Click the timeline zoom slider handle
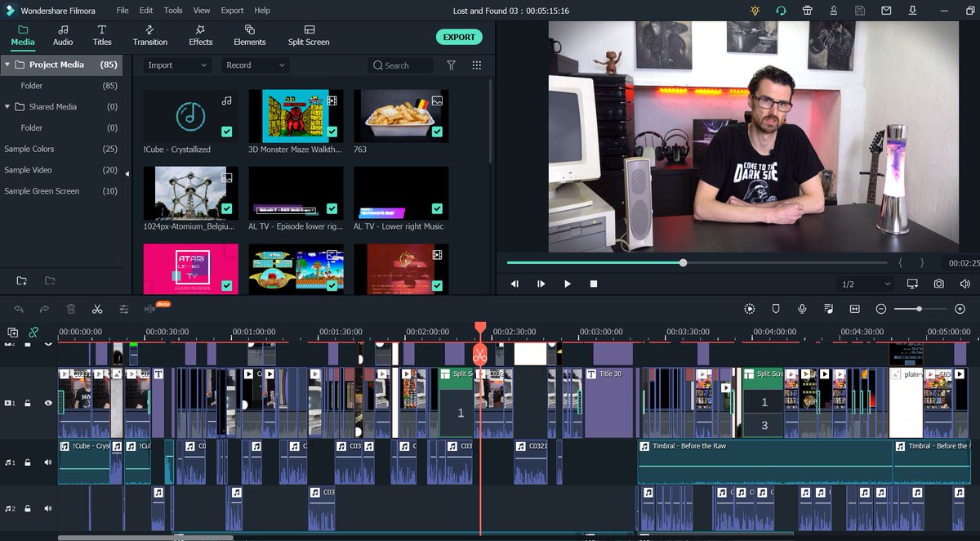980x541 pixels. point(920,309)
